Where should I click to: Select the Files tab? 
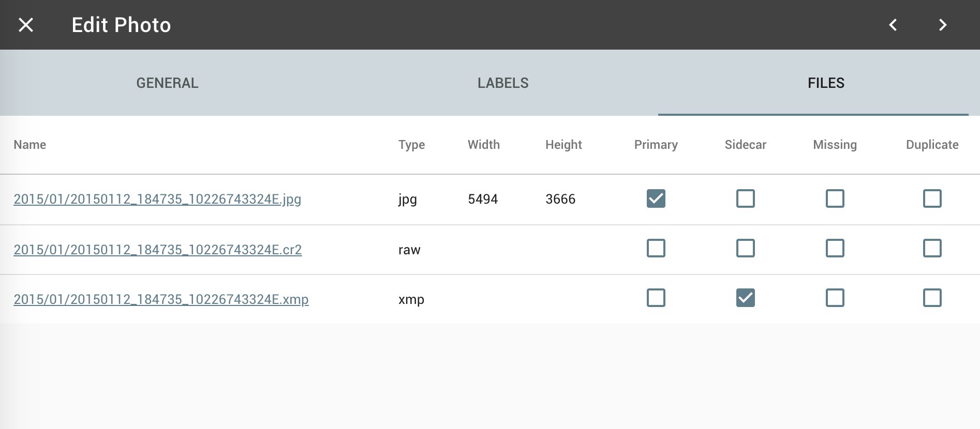pos(826,83)
